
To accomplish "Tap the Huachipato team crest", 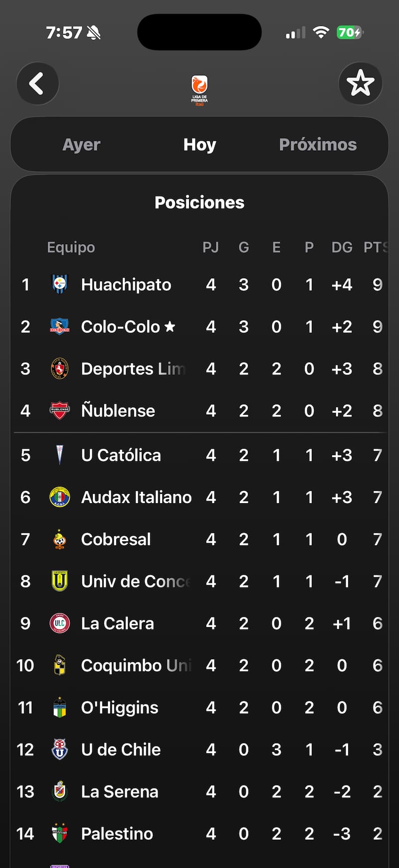I will [60, 285].
